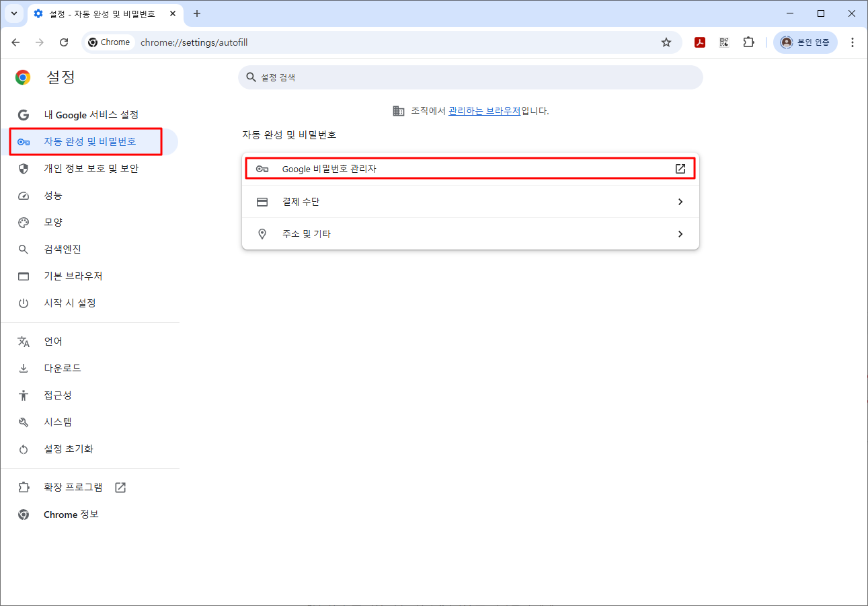Expand 주소 및 기타 with its chevron arrow
The height and width of the screenshot is (606, 868).
pyautogui.click(x=680, y=234)
